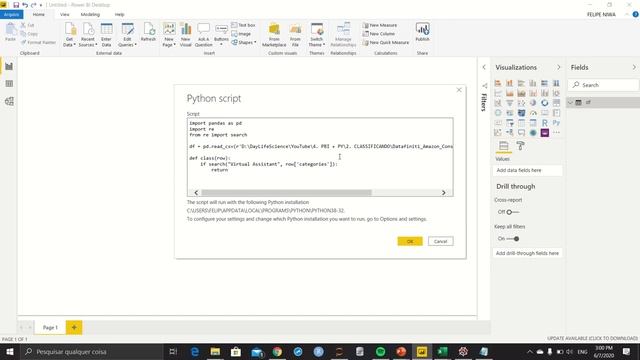Open the New Page dropdown
640x360 pixels.
coord(169,35)
